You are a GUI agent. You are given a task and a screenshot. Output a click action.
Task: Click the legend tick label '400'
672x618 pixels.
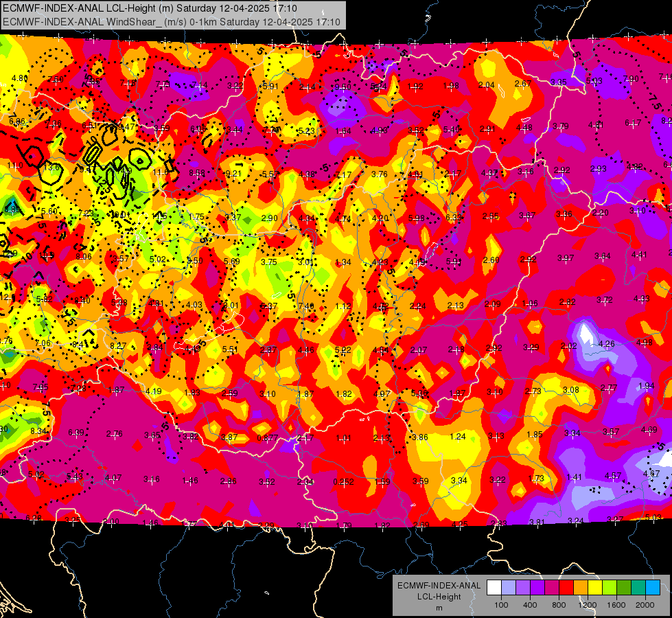pos(530,605)
